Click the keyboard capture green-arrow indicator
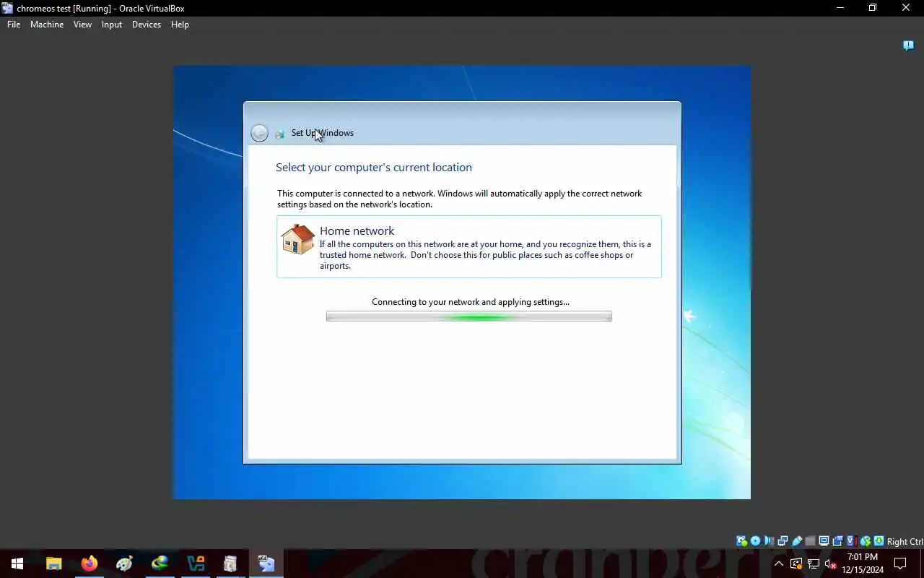The width and height of the screenshot is (924, 578). tap(879, 541)
